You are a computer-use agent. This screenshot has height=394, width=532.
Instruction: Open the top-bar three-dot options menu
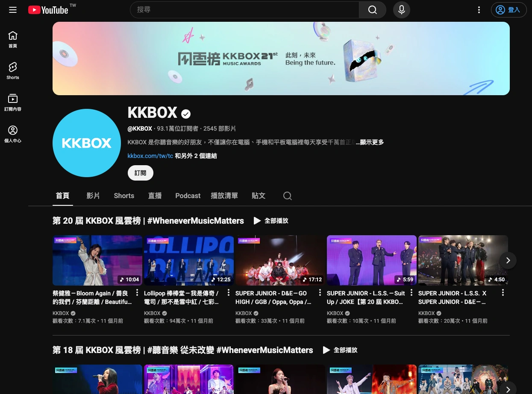tap(479, 10)
